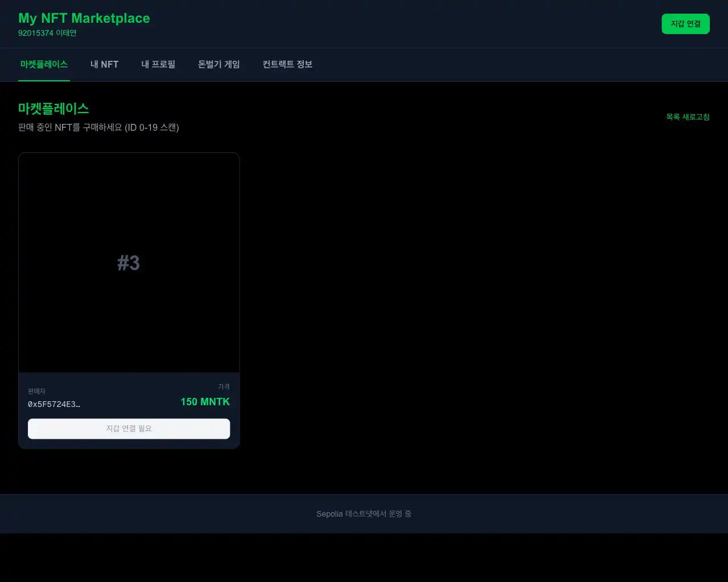Click the 지갑 연결 button in header

[x=685, y=24]
